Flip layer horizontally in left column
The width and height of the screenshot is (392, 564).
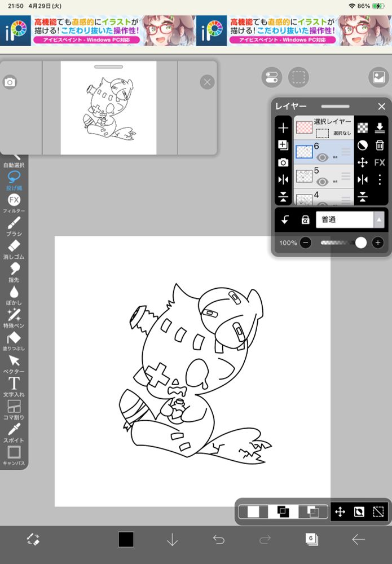pos(283,179)
